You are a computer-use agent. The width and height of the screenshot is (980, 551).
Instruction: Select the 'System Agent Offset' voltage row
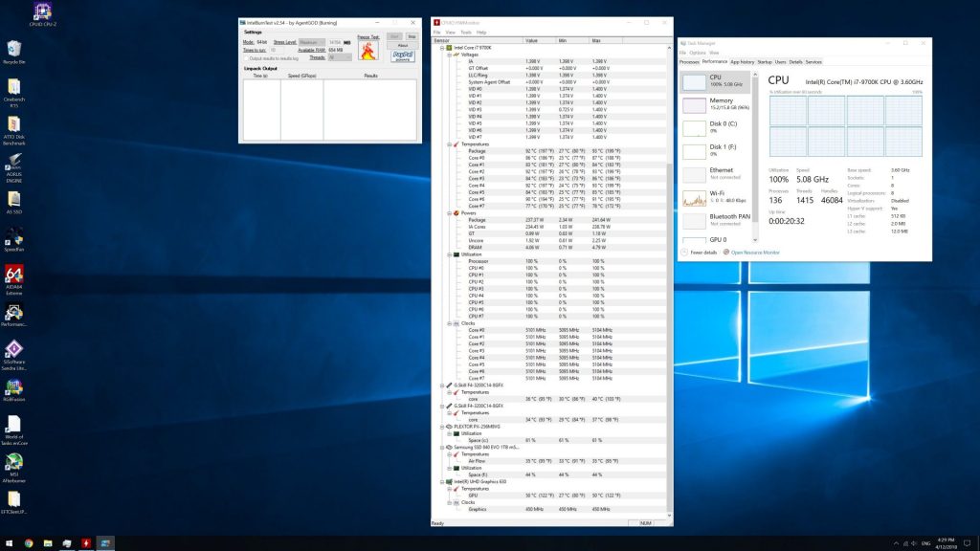point(552,82)
